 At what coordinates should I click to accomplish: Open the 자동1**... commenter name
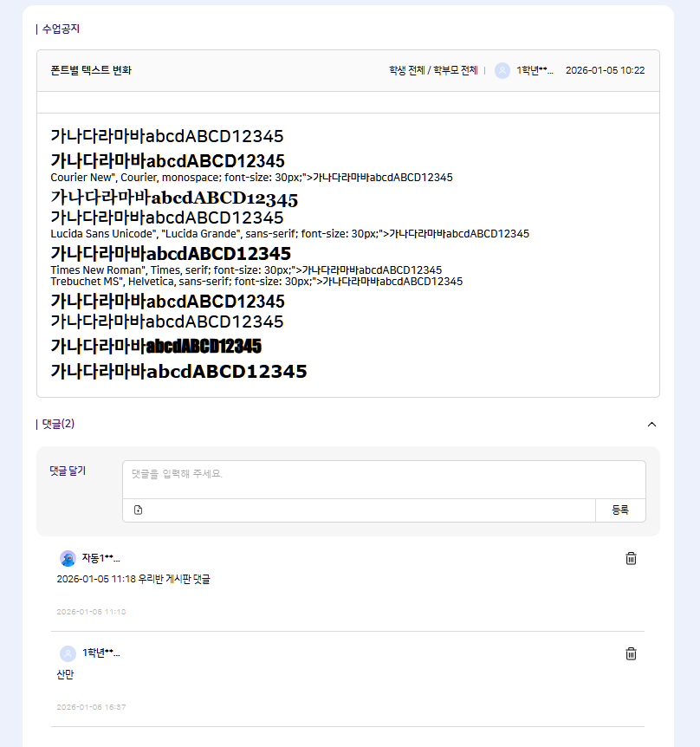coord(100,558)
